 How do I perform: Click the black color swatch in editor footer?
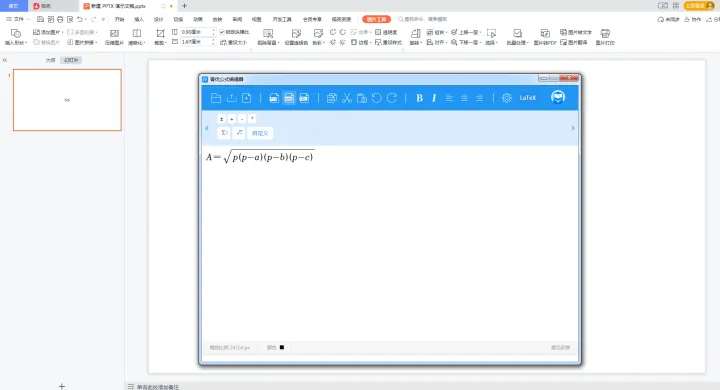pos(282,347)
